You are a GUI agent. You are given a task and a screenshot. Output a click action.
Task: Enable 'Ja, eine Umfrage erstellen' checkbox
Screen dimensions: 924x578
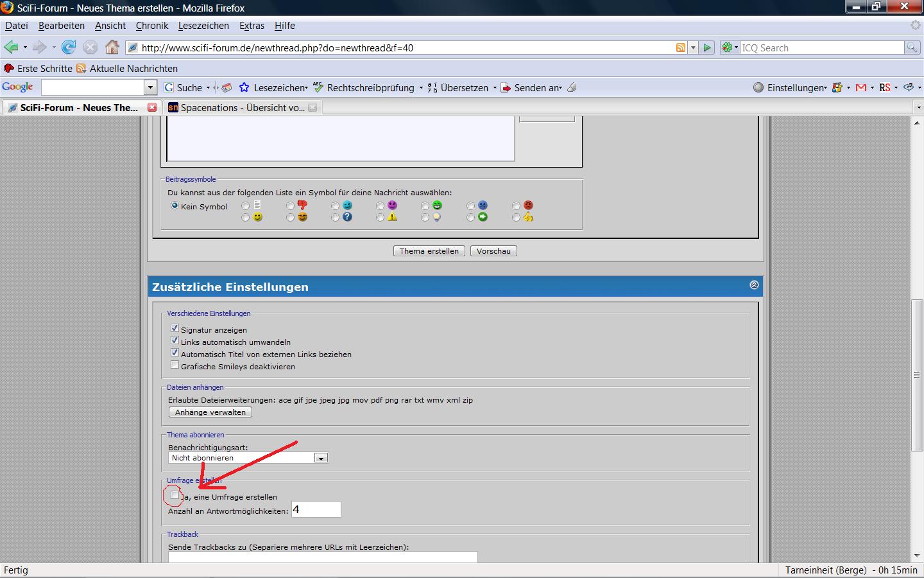pos(175,495)
